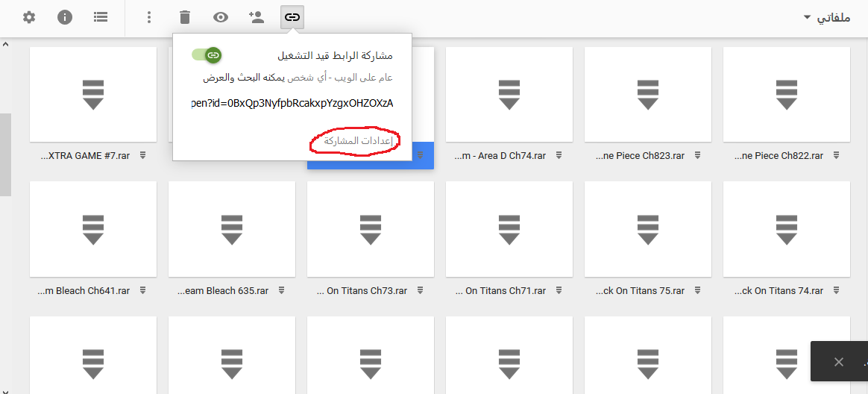The height and width of the screenshot is (394, 868).
Task: Click the eye preview icon
Action: (x=220, y=16)
